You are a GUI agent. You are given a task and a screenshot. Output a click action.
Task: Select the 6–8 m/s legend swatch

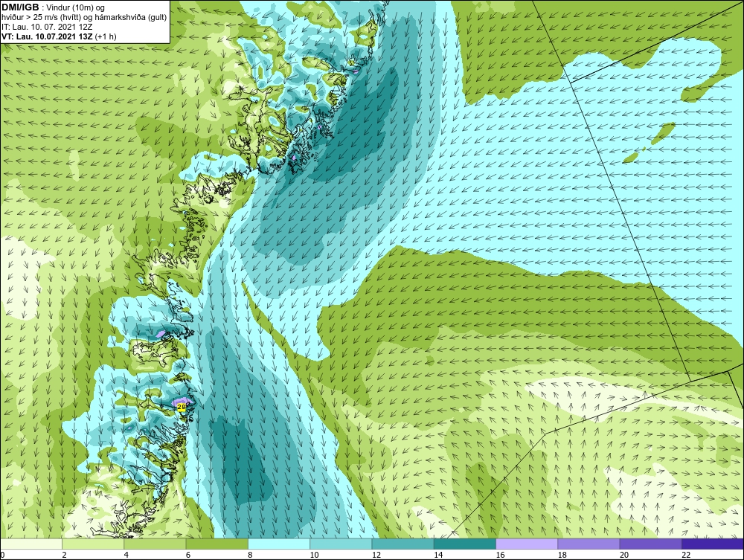217,544
